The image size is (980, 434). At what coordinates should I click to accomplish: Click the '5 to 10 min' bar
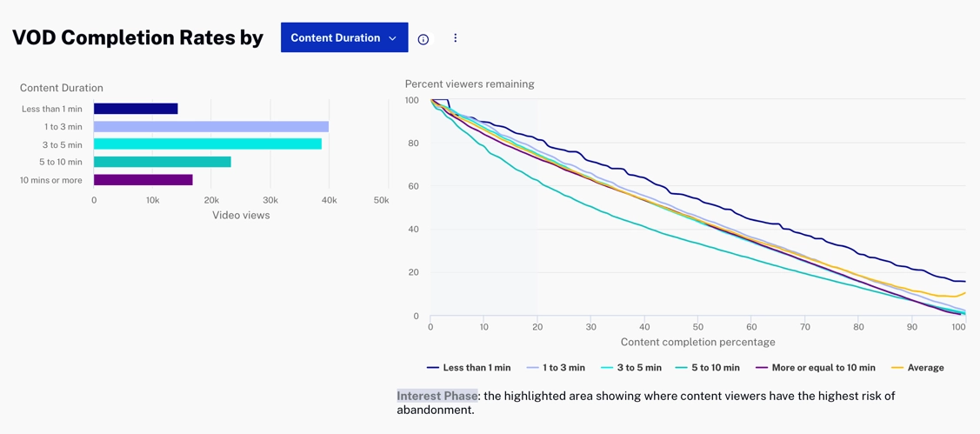162,162
